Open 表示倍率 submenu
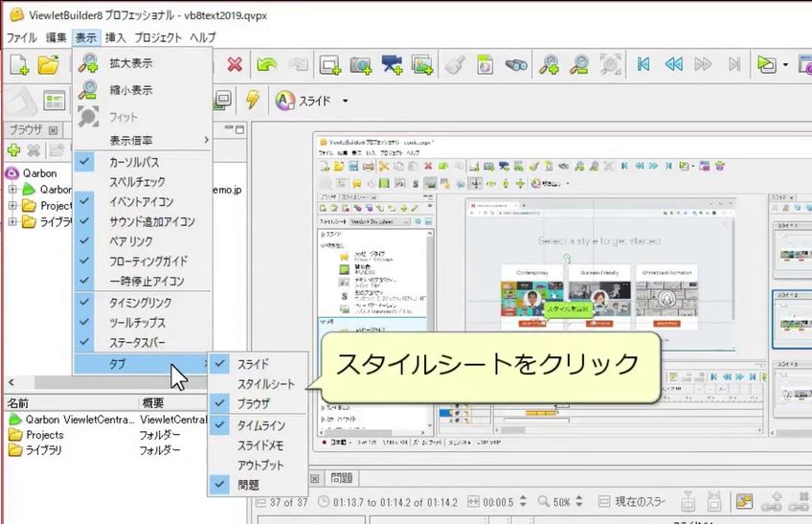 [x=143, y=140]
